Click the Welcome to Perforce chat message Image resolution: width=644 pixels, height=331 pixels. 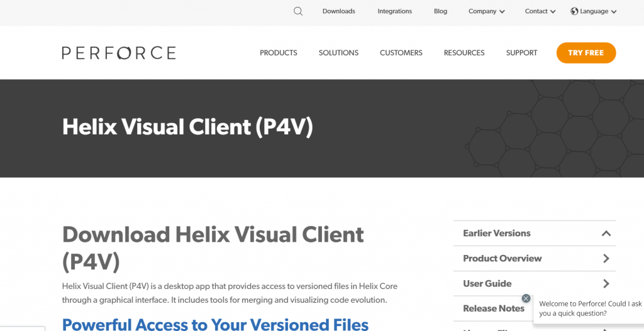[590, 309]
